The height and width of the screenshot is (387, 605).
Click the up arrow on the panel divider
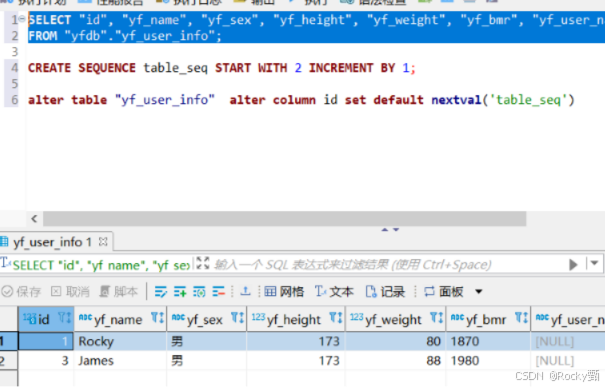tap(385, 230)
